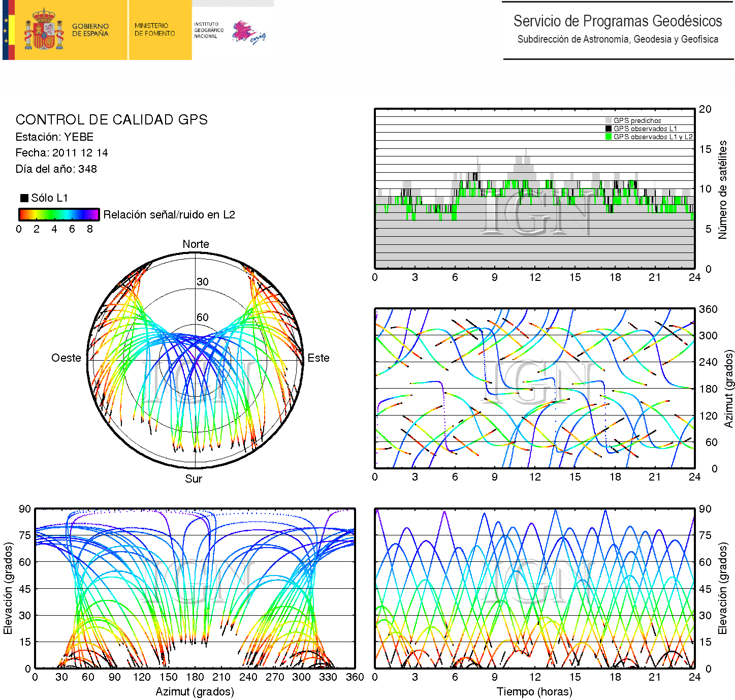Click the Instituto Geográfico Nacional logo text
The width and height of the screenshot is (735, 700).
pyautogui.click(x=208, y=30)
